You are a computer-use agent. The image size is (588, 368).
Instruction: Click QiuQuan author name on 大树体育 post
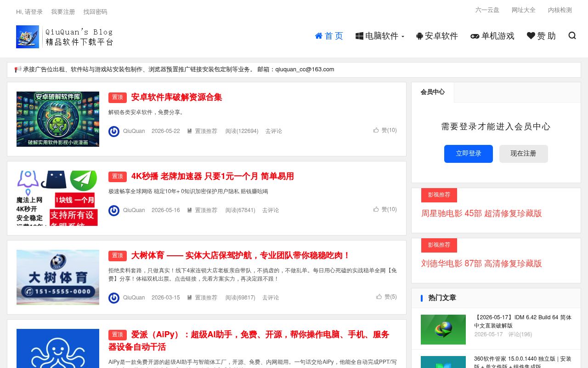134,298
